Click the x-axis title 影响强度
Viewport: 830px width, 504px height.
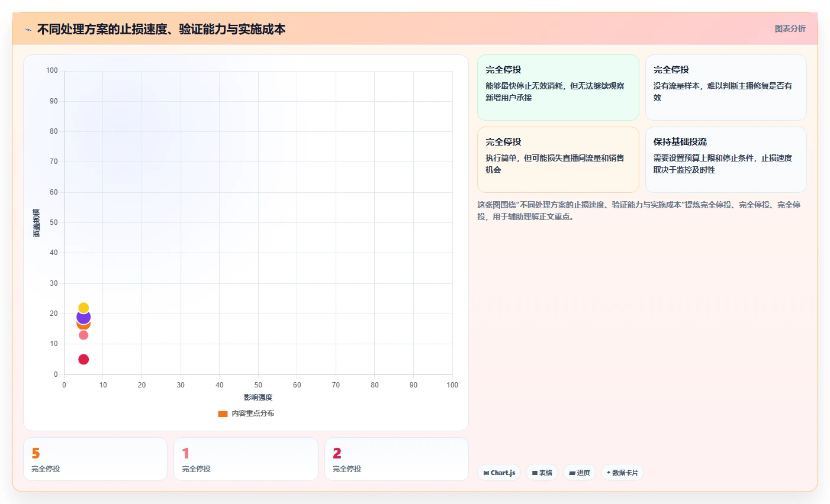[x=258, y=398]
